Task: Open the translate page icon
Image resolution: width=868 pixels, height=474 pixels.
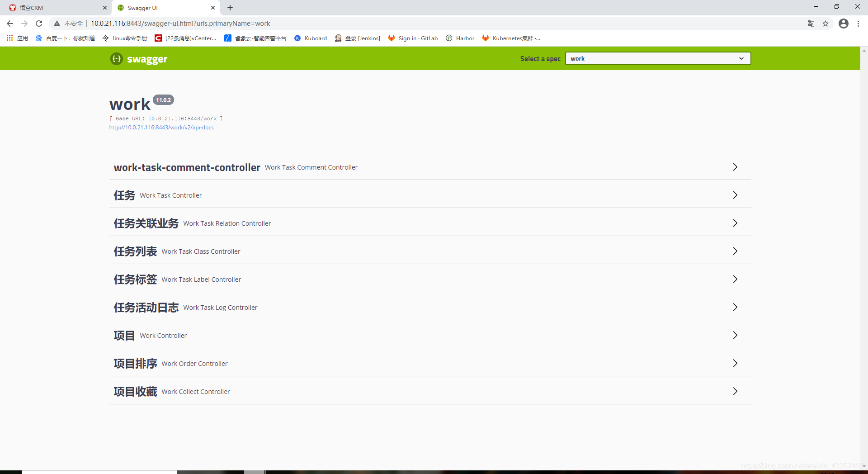Action: [x=811, y=24]
